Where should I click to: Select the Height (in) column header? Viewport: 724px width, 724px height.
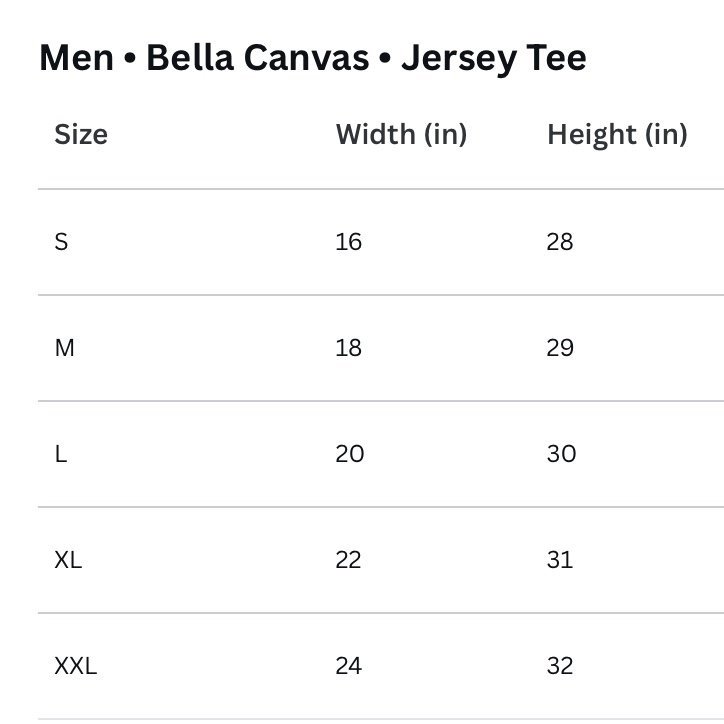click(617, 134)
